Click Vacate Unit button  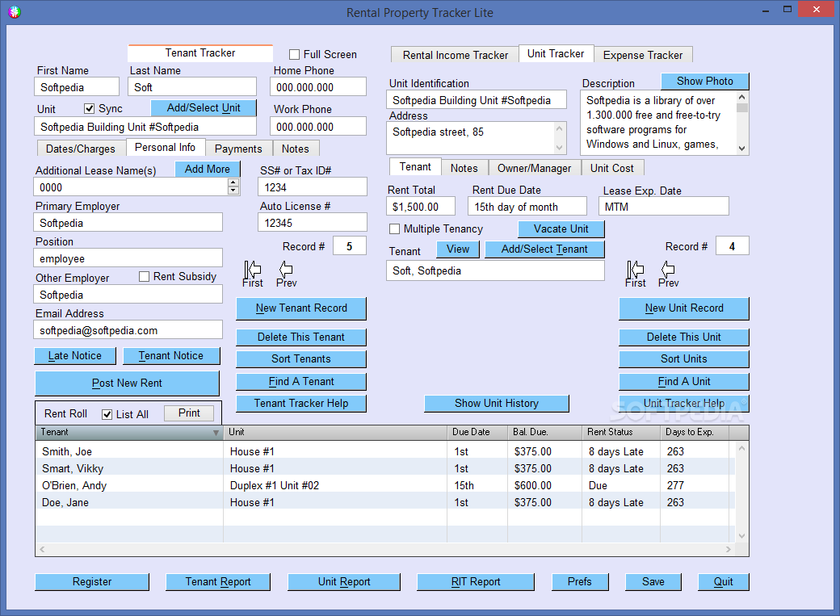[x=561, y=228]
